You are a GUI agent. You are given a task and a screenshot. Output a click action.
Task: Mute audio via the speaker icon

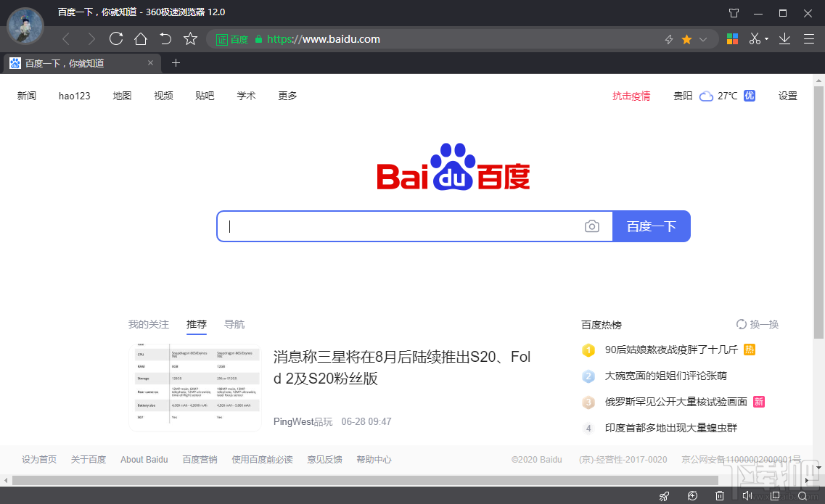point(747,495)
